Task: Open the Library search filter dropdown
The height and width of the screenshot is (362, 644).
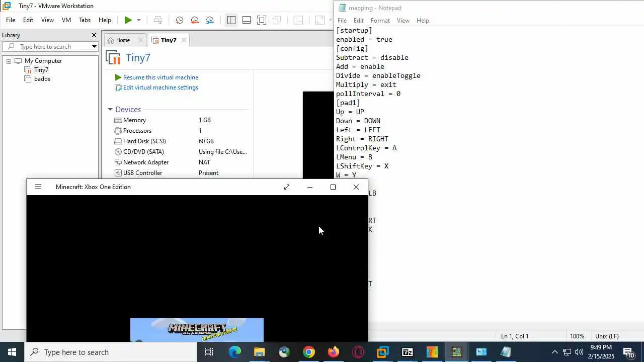Action: click(94, 46)
